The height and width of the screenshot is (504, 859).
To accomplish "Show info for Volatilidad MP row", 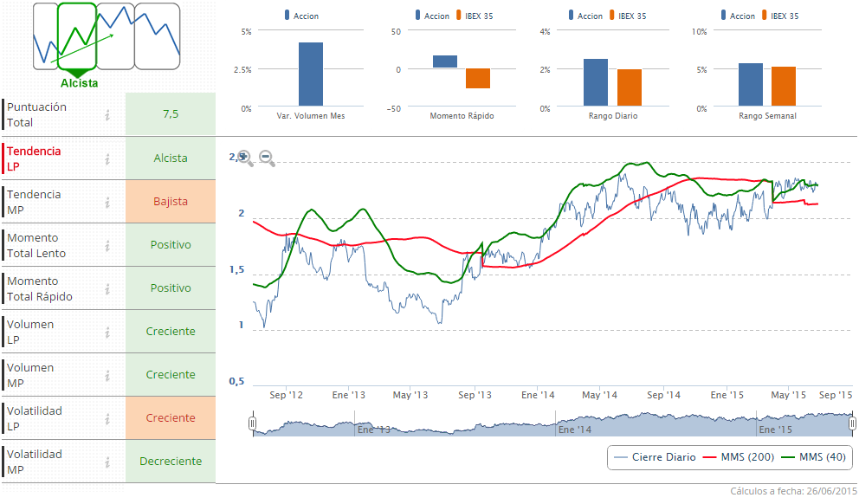I will (107, 462).
